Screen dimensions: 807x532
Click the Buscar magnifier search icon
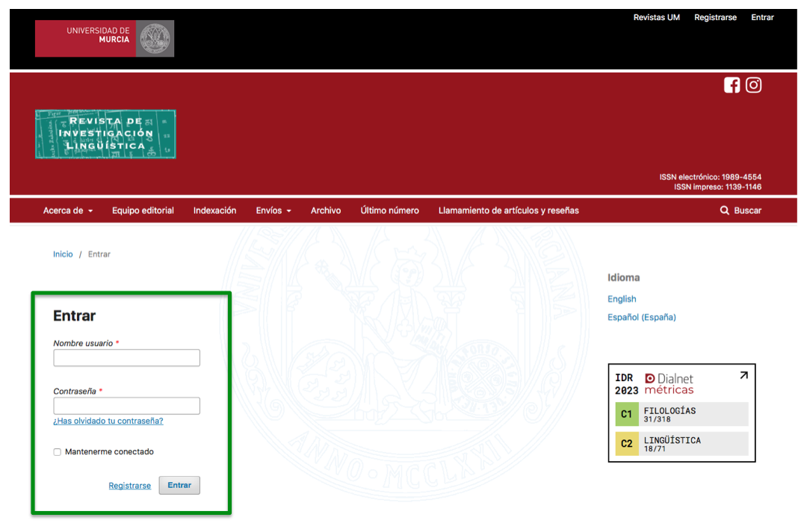click(x=724, y=211)
